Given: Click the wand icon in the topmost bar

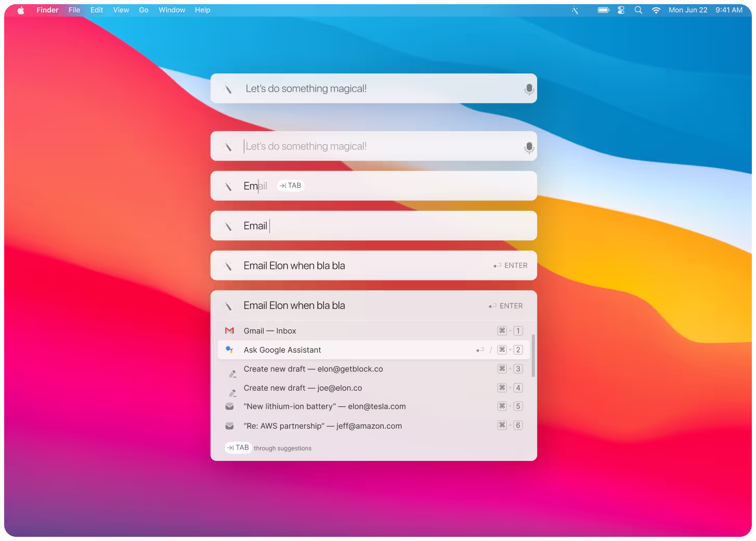Looking at the screenshot, I should point(228,89).
